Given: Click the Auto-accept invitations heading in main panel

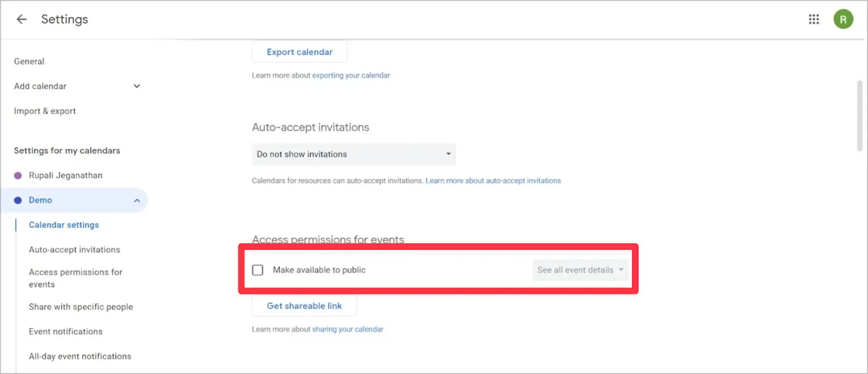Looking at the screenshot, I should click(x=310, y=127).
